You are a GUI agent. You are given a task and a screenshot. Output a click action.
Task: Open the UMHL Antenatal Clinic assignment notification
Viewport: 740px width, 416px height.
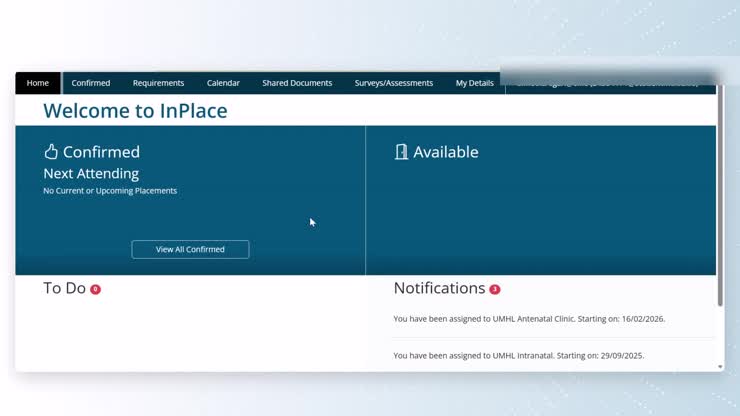pos(529,319)
